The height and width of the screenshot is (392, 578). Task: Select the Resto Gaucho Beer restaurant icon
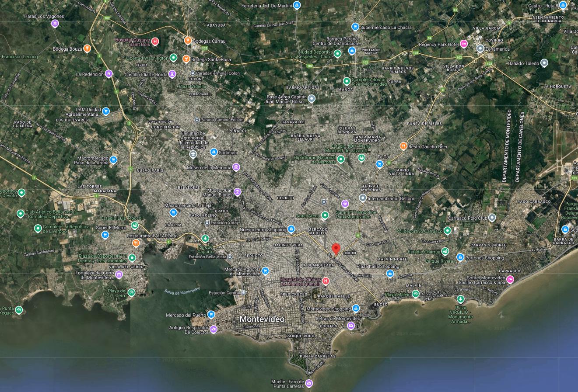(403, 146)
